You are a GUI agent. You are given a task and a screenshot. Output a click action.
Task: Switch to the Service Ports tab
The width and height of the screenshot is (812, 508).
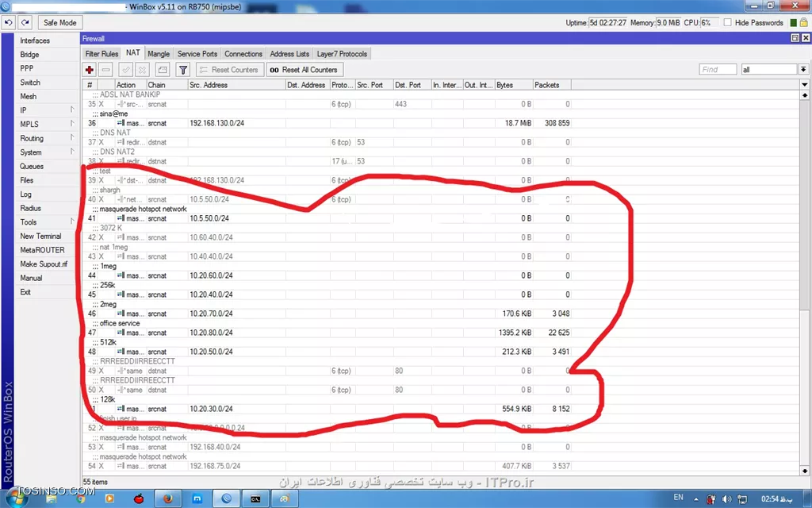(197, 54)
